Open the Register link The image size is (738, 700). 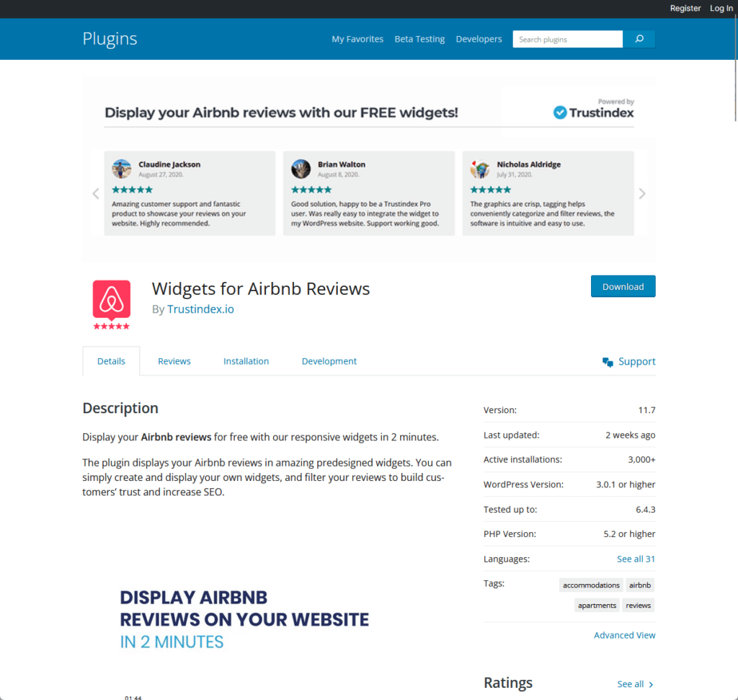tap(685, 8)
